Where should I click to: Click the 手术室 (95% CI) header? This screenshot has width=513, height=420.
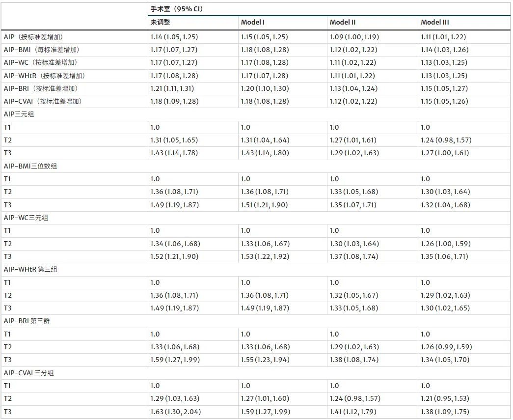tap(177, 9)
